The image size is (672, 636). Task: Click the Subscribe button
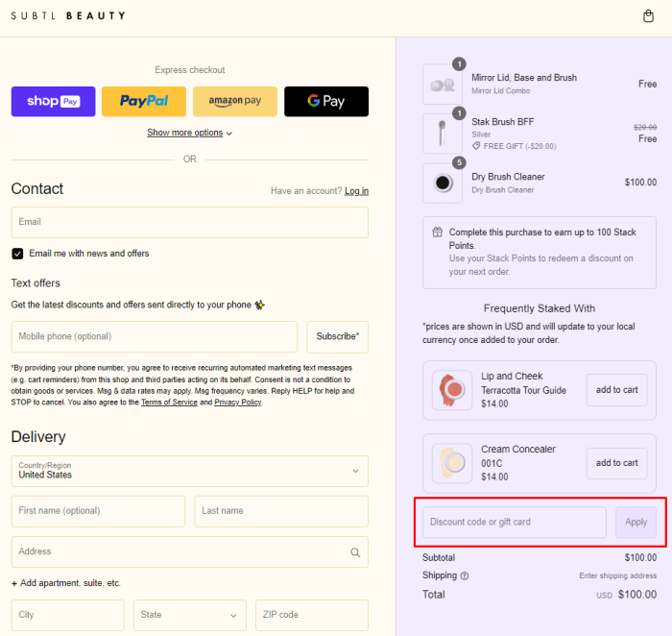click(337, 336)
